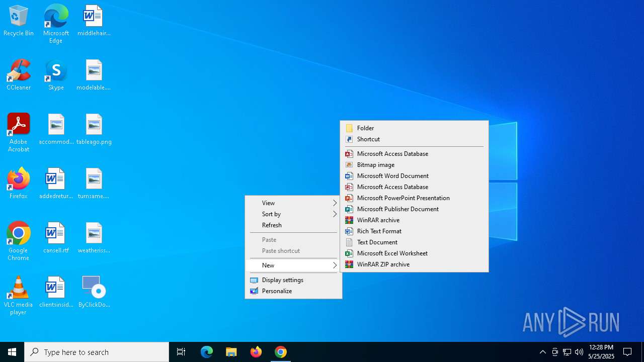Create a new WinRAR ZIP archive
This screenshot has width=644, height=362.
pyautogui.click(x=414, y=264)
